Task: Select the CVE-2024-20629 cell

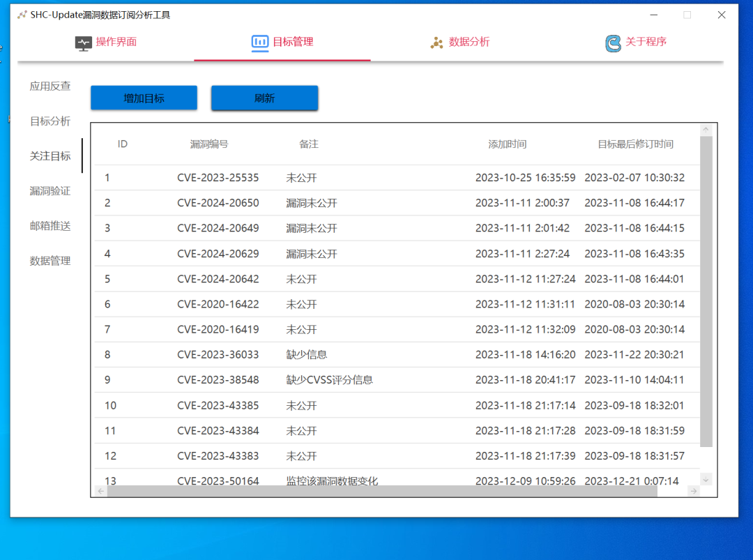Action: tap(218, 254)
